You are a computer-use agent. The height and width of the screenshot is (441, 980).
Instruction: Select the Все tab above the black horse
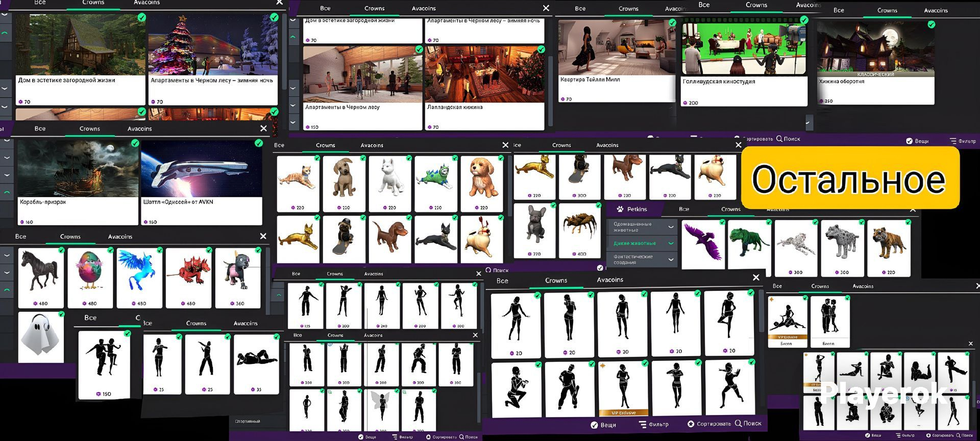pyautogui.click(x=20, y=236)
